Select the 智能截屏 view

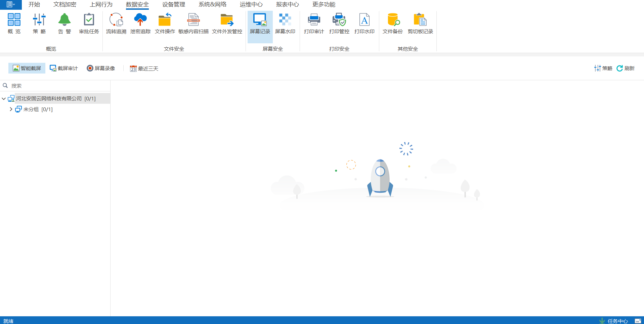pos(27,68)
